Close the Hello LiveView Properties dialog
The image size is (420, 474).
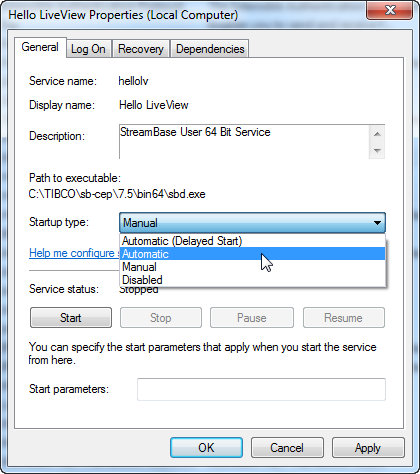389,10
